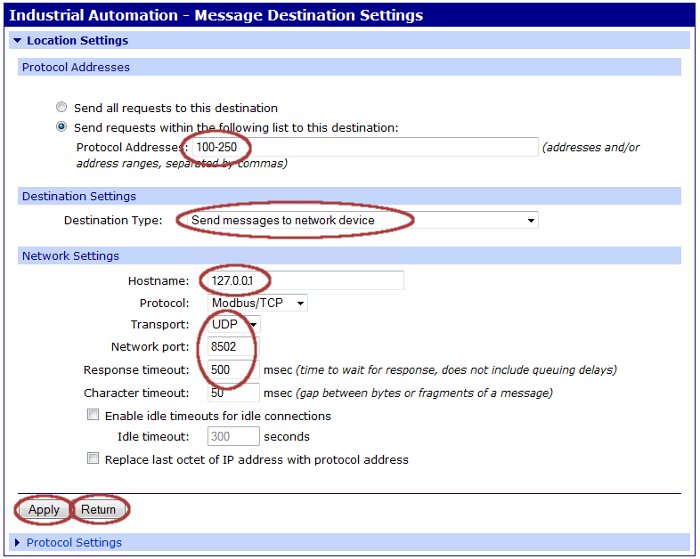Viewport: 700px width, 559px height.
Task: Collapse the Location Settings section
Action: pyautogui.click(x=17, y=41)
